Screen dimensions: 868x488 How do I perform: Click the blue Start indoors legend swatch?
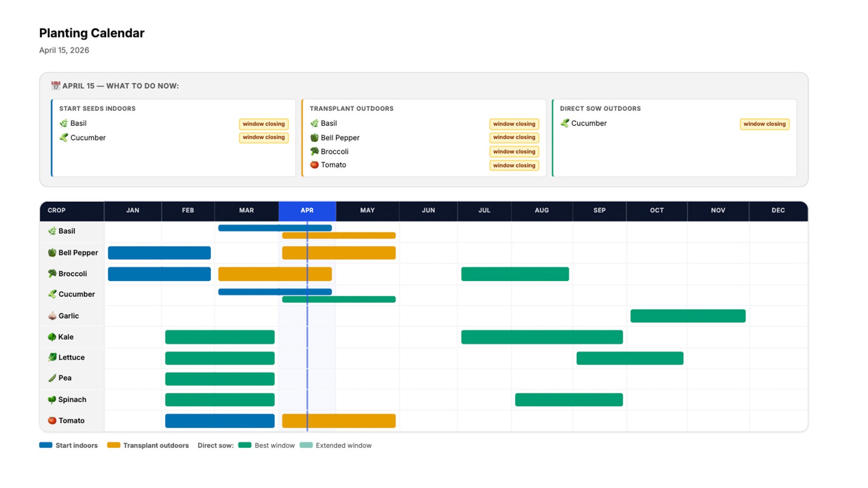[x=46, y=445]
